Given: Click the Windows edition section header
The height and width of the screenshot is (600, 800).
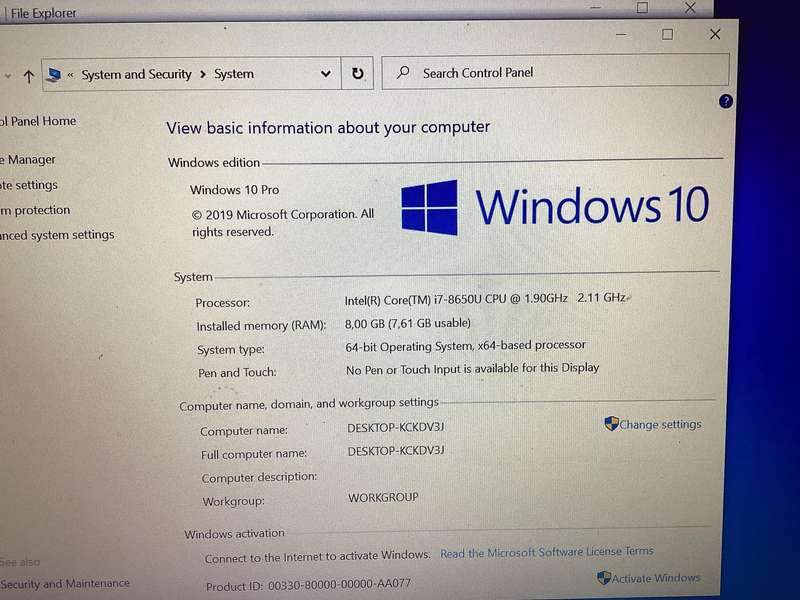Looking at the screenshot, I should tap(214, 163).
